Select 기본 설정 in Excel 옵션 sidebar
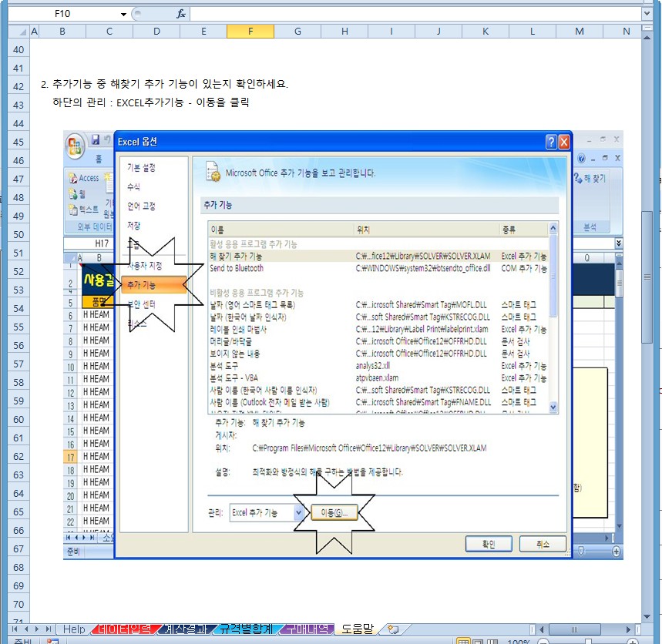662x644 pixels. point(142,167)
